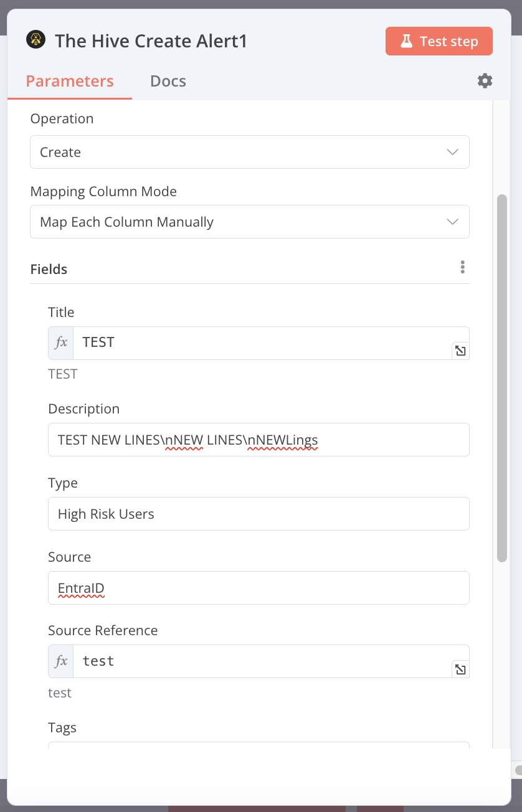Screen dimensions: 522x812
Task: Click the fx expression icon beside Title
Action: coord(60,342)
